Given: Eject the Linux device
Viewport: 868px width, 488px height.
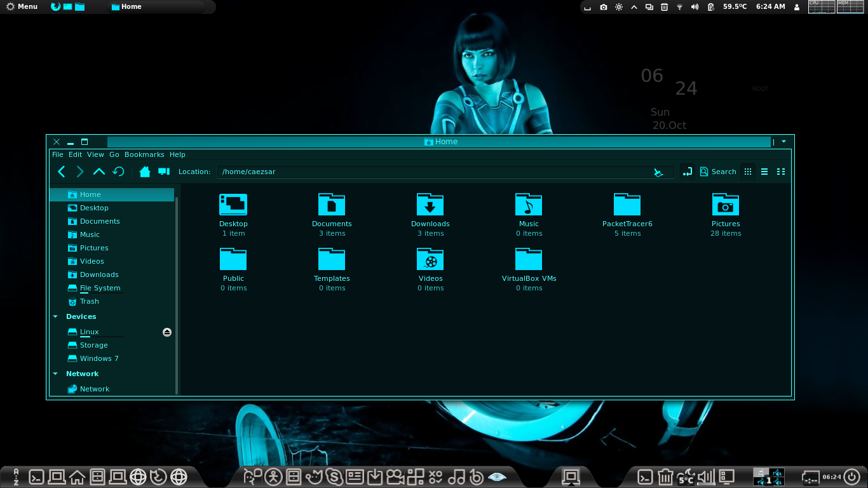Looking at the screenshot, I should 167,332.
